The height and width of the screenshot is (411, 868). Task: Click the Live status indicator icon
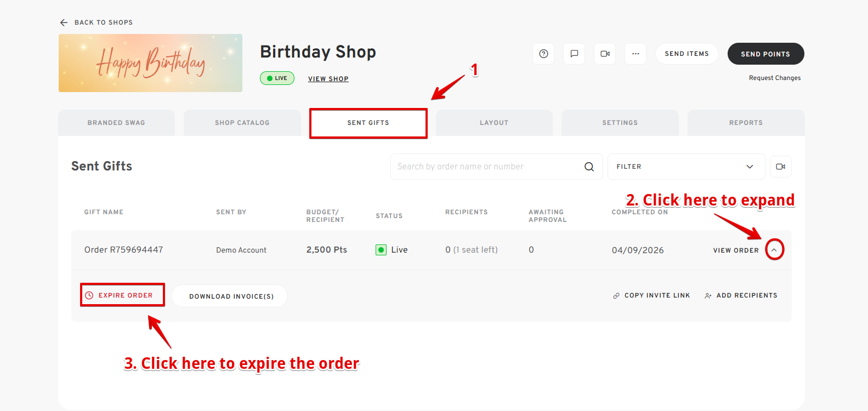coord(381,250)
